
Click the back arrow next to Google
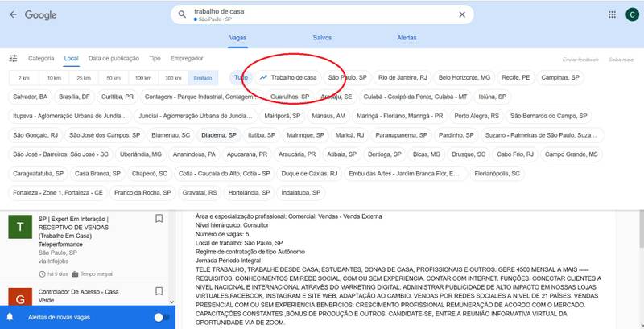tap(13, 14)
